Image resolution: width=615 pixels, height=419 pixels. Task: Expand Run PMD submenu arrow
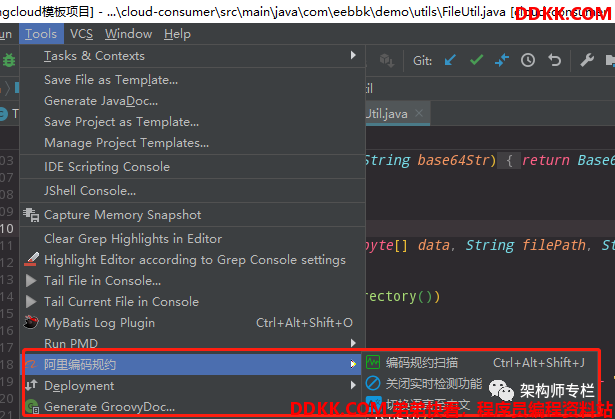pos(353,343)
